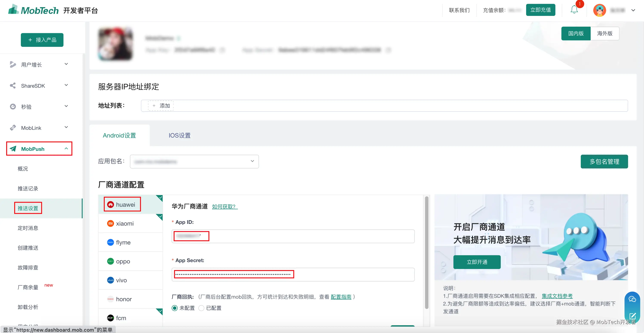Focus the App ID input field
The height and width of the screenshot is (333, 644).
pyautogui.click(x=293, y=236)
